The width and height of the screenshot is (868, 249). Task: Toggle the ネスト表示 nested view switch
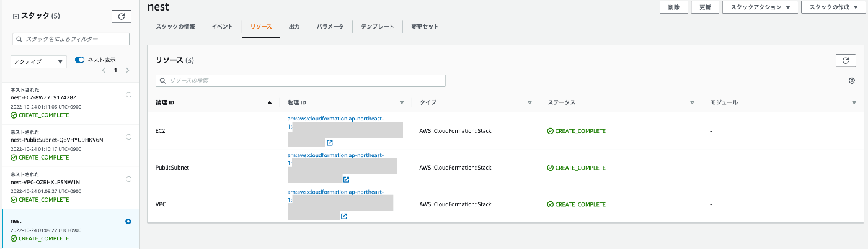click(79, 60)
